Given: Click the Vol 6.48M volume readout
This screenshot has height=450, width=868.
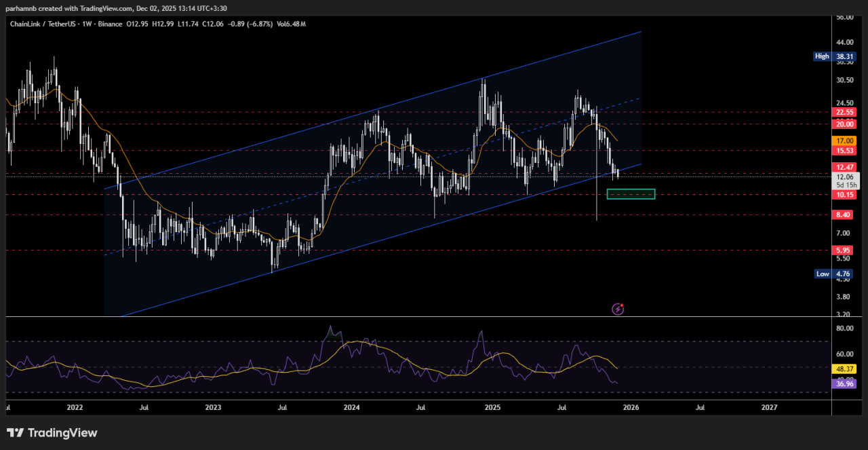Looking at the screenshot, I should (291, 24).
